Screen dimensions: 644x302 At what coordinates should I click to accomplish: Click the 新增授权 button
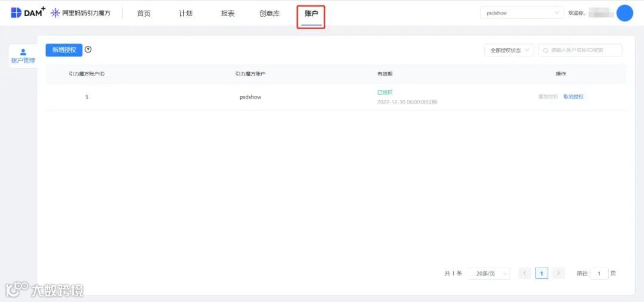(x=64, y=50)
